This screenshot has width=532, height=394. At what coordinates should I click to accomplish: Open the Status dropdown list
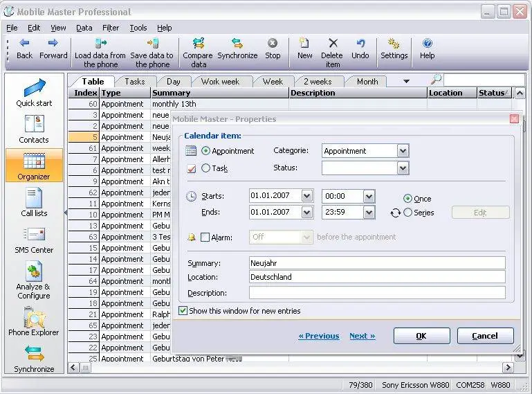coord(403,168)
